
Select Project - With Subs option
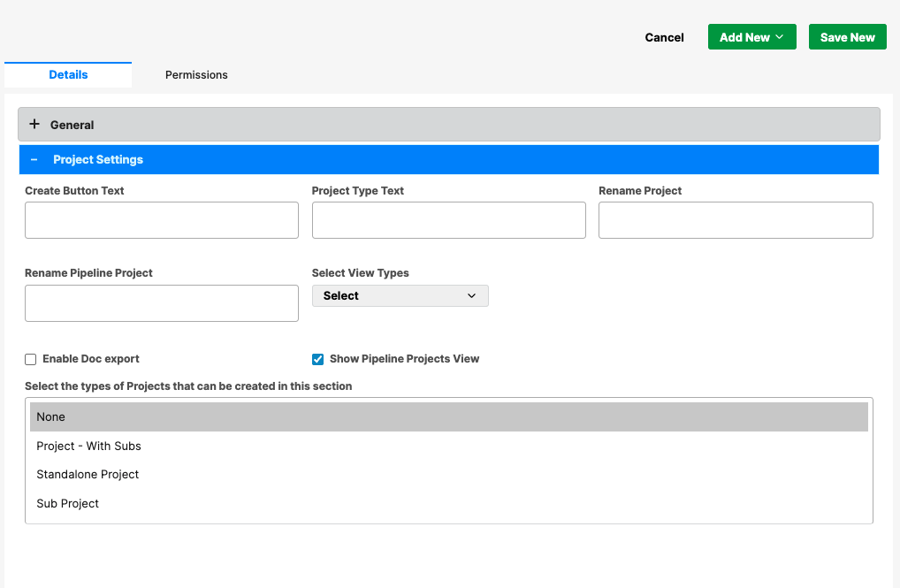pos(449,447)
